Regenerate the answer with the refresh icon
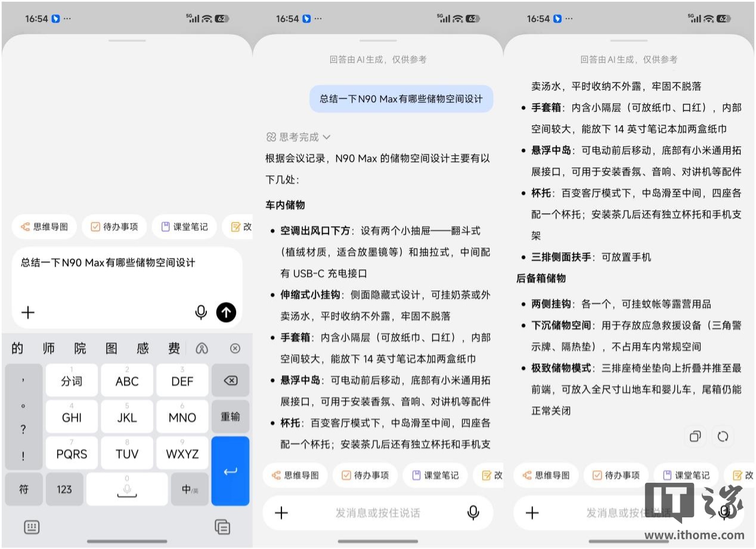The width and height of the screenshot is (756, 549). (x=723, y=436)
